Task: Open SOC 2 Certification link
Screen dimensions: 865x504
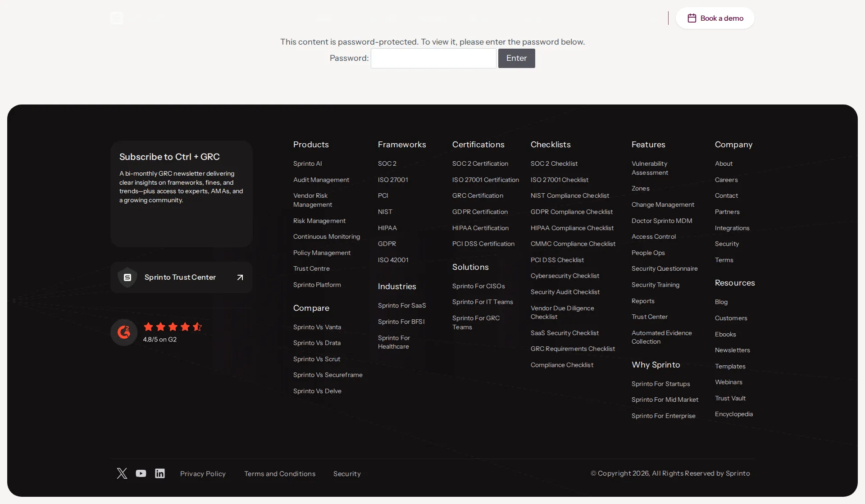Action: pyautogui.click(x=480, y=163)
